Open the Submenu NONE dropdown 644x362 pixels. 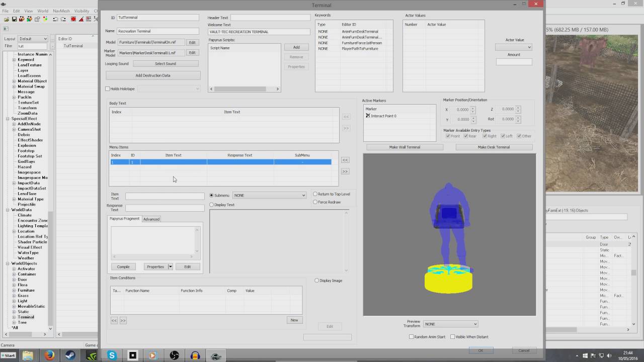(x=269, y=195)
